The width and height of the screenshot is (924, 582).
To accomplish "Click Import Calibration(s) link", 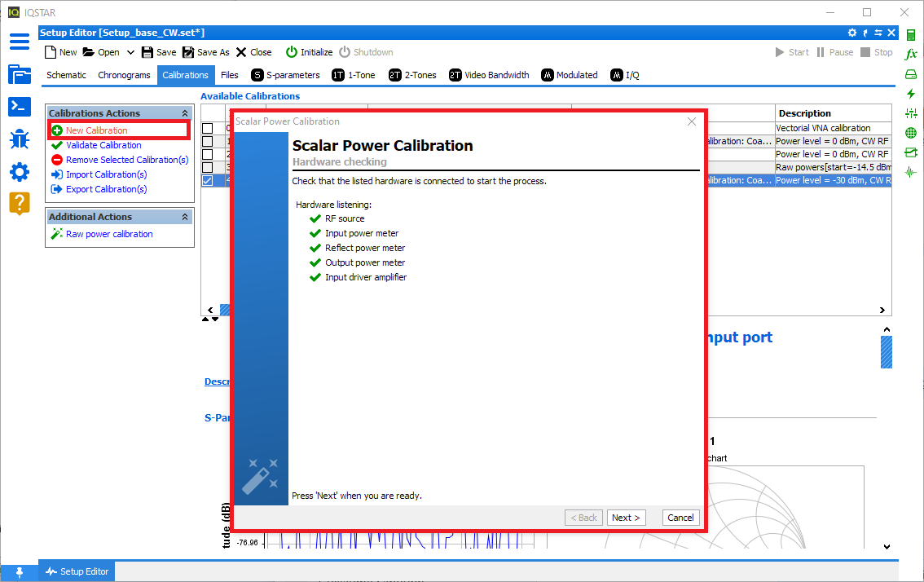I will (x=106, y=174).
